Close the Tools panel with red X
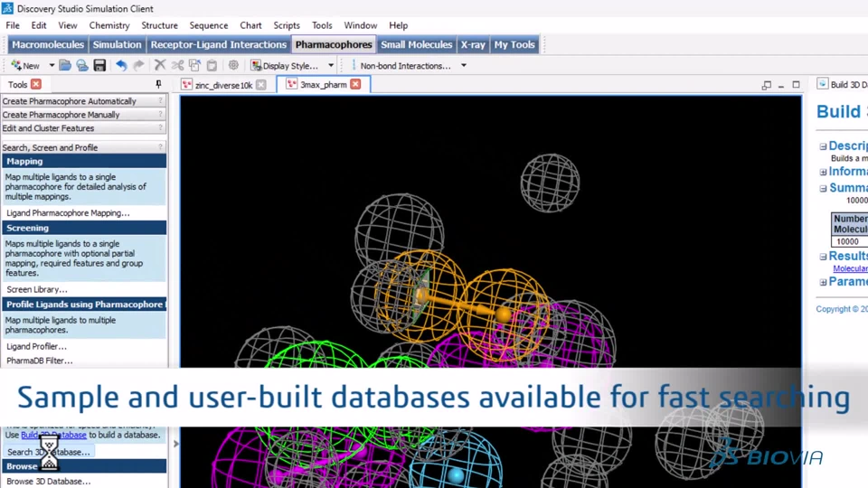The image size is (868, 488). (x=36, y=84)
